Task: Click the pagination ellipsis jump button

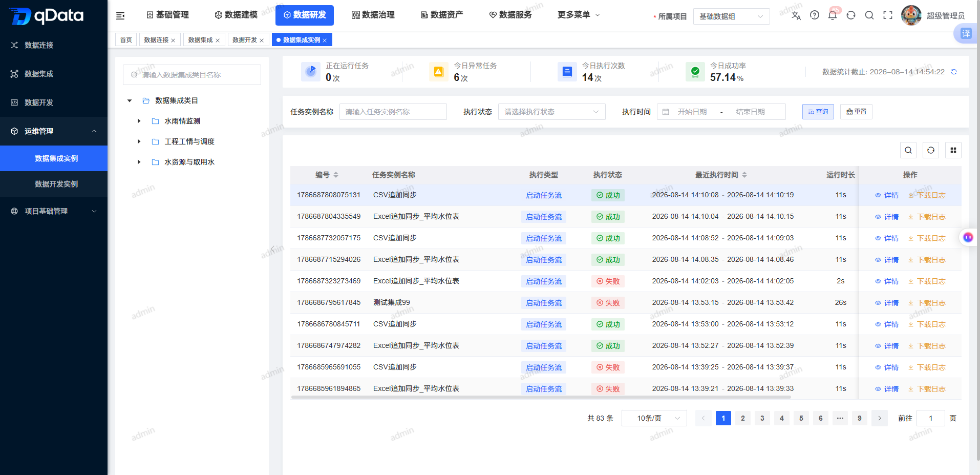Action: [840, 418]
